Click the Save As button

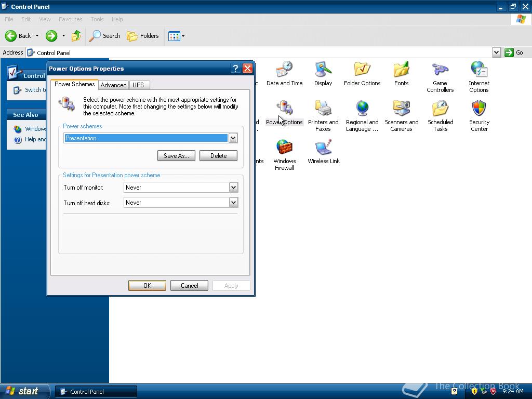coord(176,156)
